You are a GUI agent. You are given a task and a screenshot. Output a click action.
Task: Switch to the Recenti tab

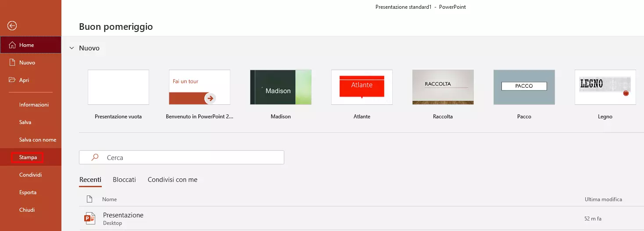coord(90,180)
